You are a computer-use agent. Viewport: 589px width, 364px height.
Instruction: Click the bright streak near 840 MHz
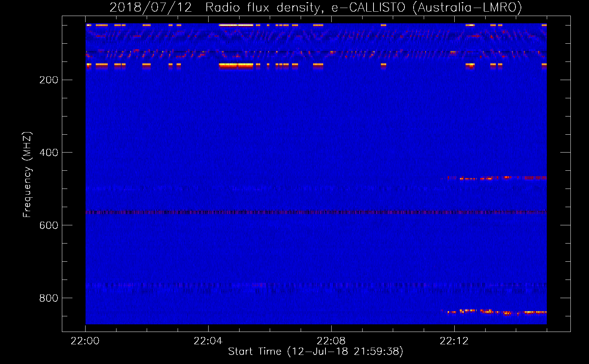tap(494, 312)
